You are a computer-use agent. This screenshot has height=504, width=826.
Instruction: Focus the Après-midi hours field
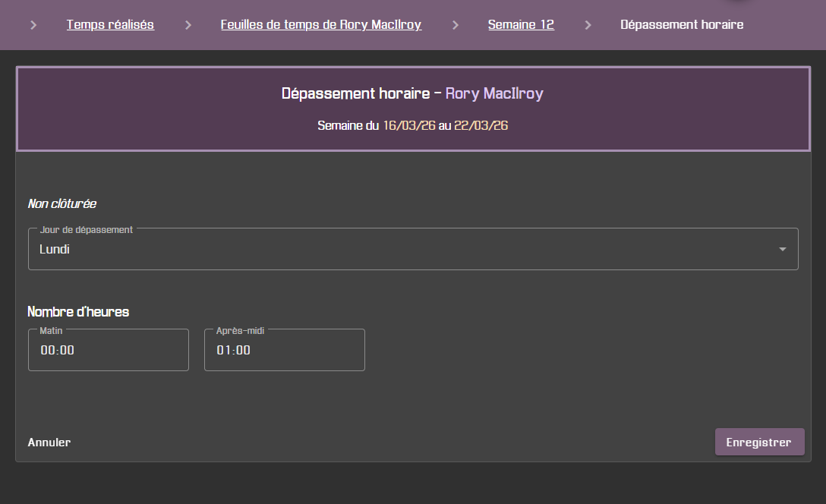(x=285, y=350)
